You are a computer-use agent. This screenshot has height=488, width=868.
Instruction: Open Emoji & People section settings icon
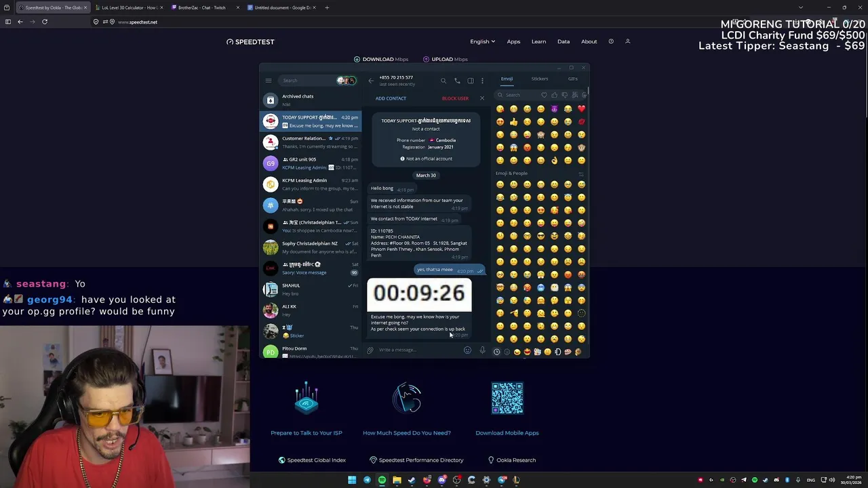(581, 174)
